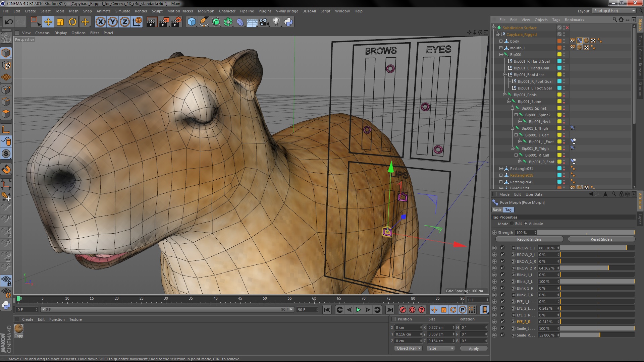Open the Layout dropdown Startup (User)
The image size is (644, 362).
pos(614,11)
